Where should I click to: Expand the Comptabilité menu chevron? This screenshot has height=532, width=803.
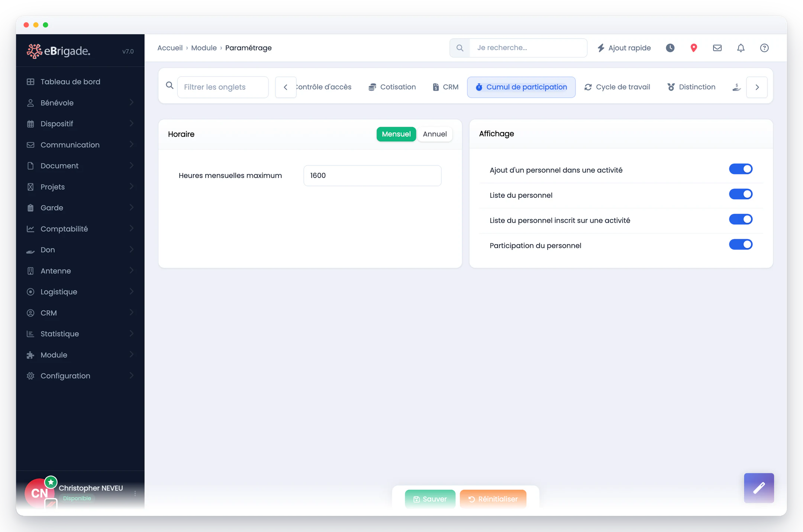pyautogui.click(x=132, y=228)
